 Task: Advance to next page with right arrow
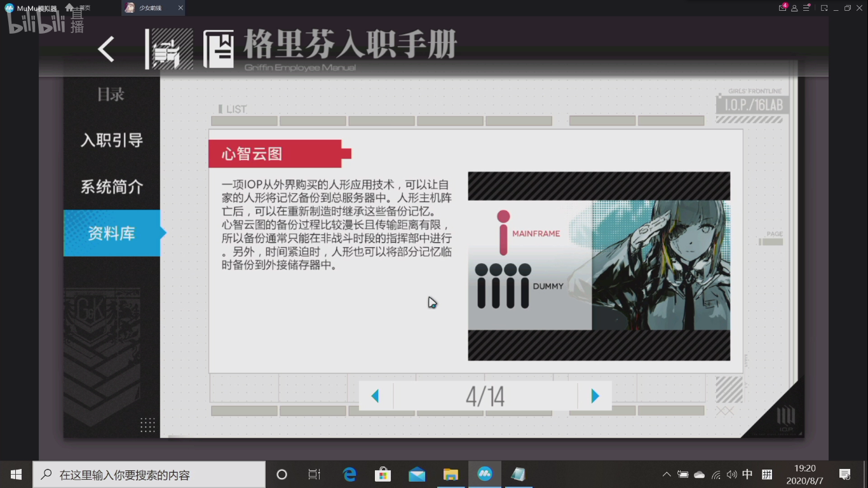(595, 396)
